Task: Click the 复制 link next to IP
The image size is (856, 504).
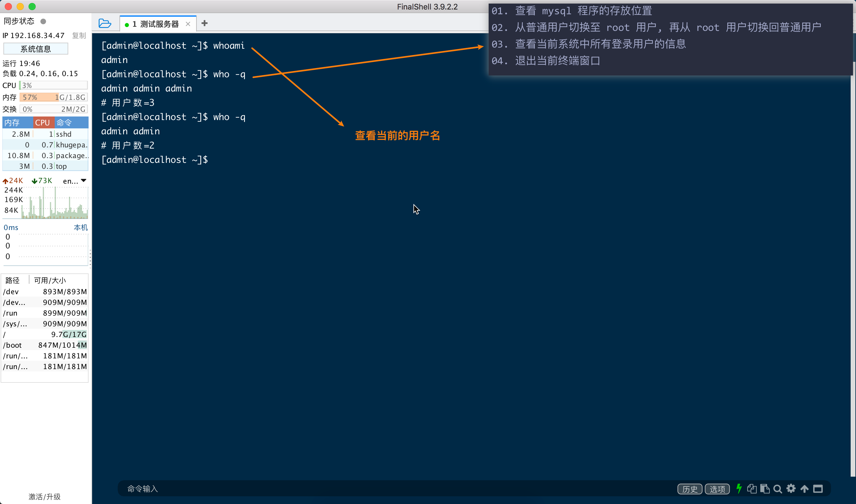Action: coord(79,36)
